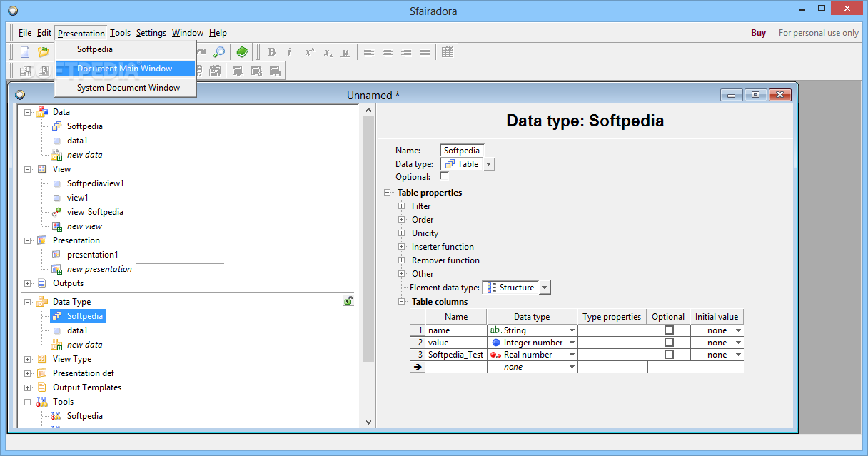This screenshot has height=456, width=868.
Task: Open the Settings menu
Action: pyautogui.click(x=151, y=33)
